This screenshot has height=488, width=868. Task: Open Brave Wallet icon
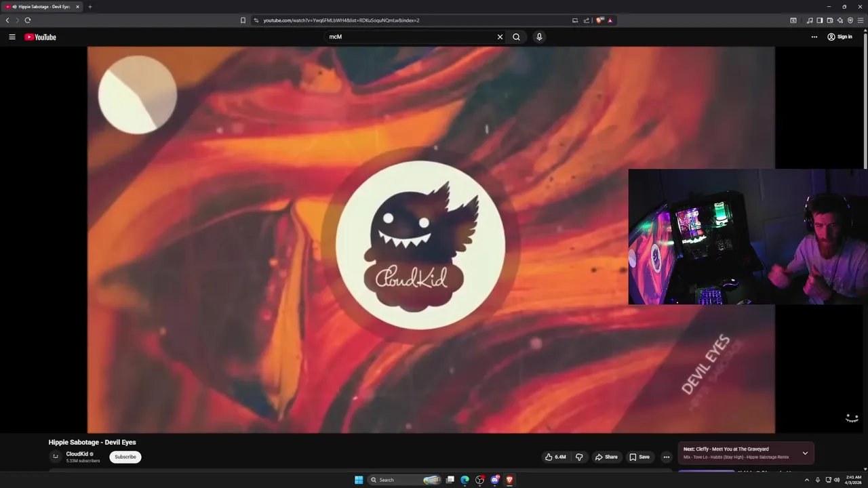[830, 20]
